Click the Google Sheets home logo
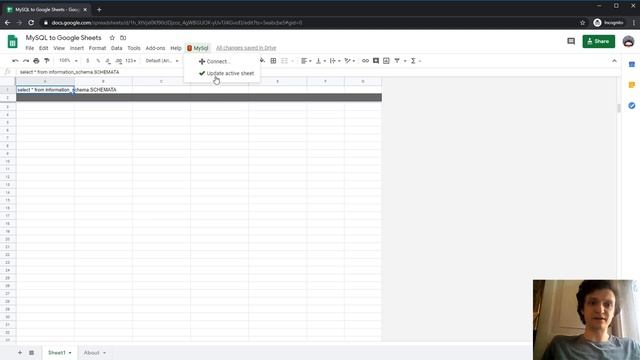Viewport: 640px width, 360px height. [13, 42]
